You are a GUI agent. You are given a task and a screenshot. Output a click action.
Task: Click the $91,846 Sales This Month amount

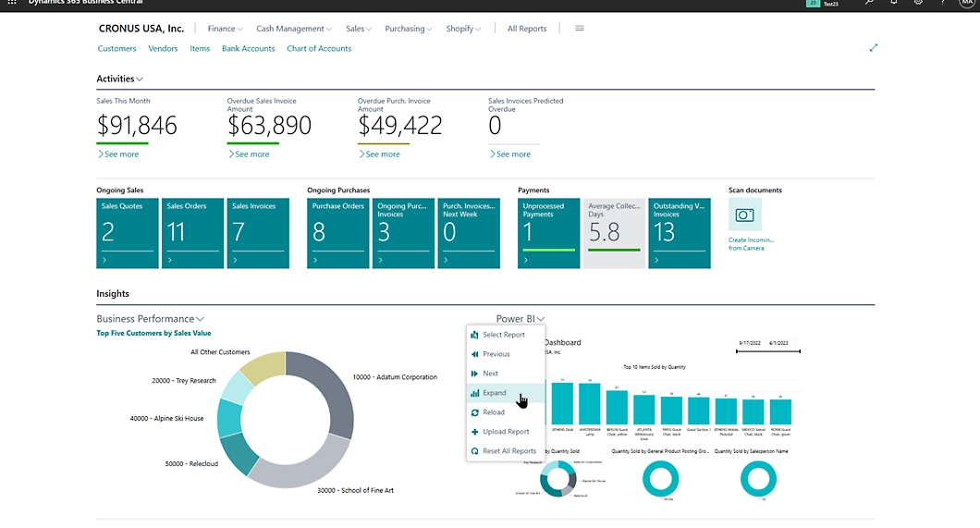[137, 126]
